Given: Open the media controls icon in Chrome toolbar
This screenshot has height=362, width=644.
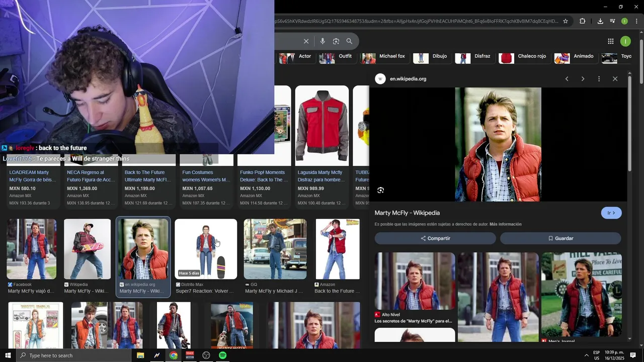Looking at the screenshot, I should click(612, 21).
